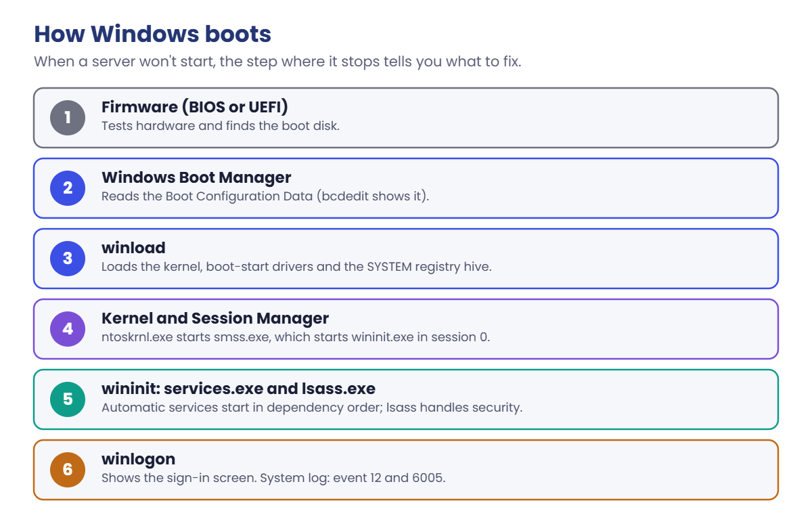Click the 'winload' heading
The image size is (812, 524).
[133, 248]
